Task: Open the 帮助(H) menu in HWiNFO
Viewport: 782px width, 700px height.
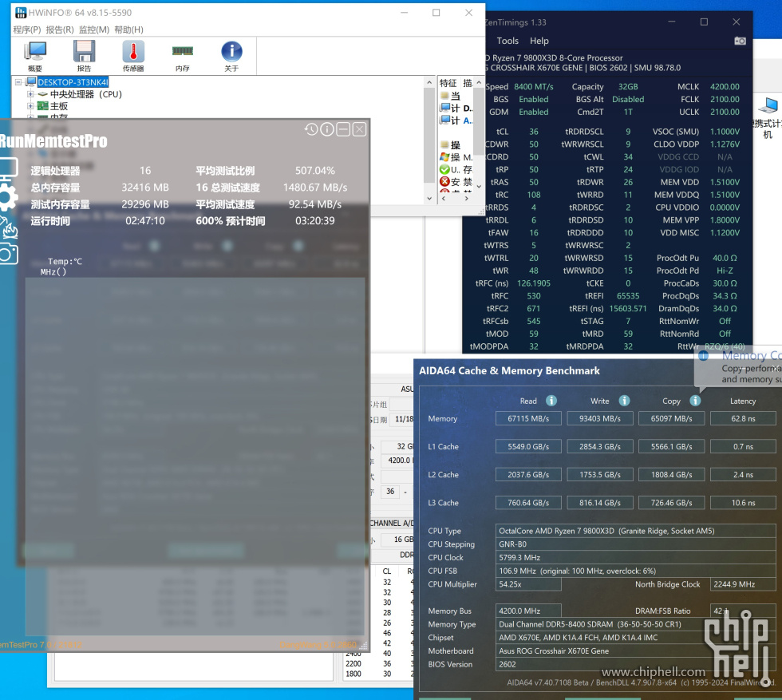Action: [128, 30]
